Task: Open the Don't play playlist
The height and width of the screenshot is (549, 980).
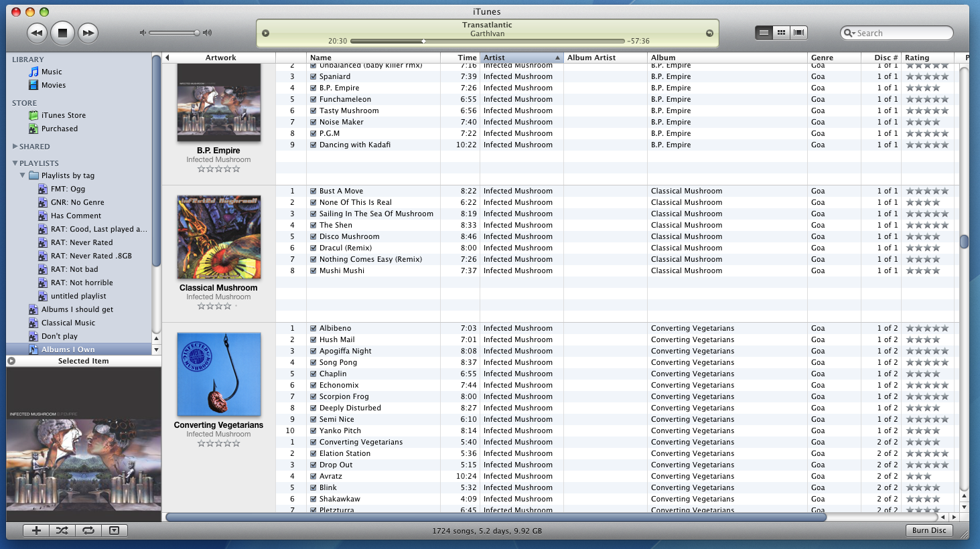Action: [60, 336]
